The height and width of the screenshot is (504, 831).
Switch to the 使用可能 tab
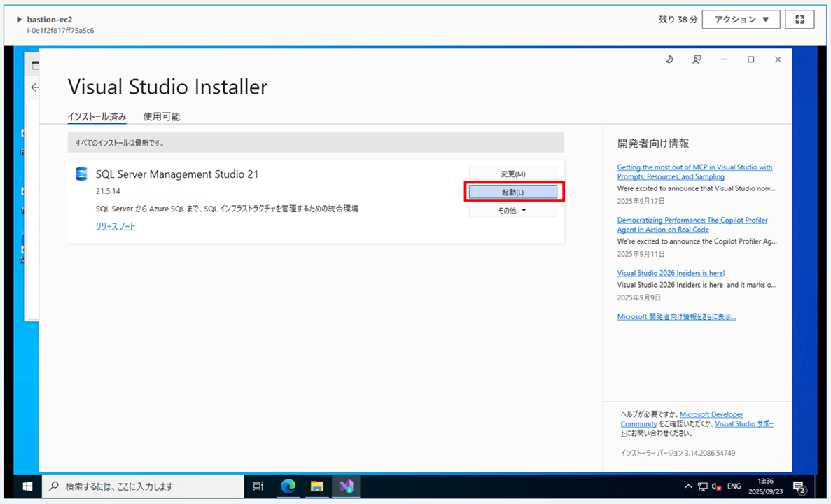pos(162,117)
